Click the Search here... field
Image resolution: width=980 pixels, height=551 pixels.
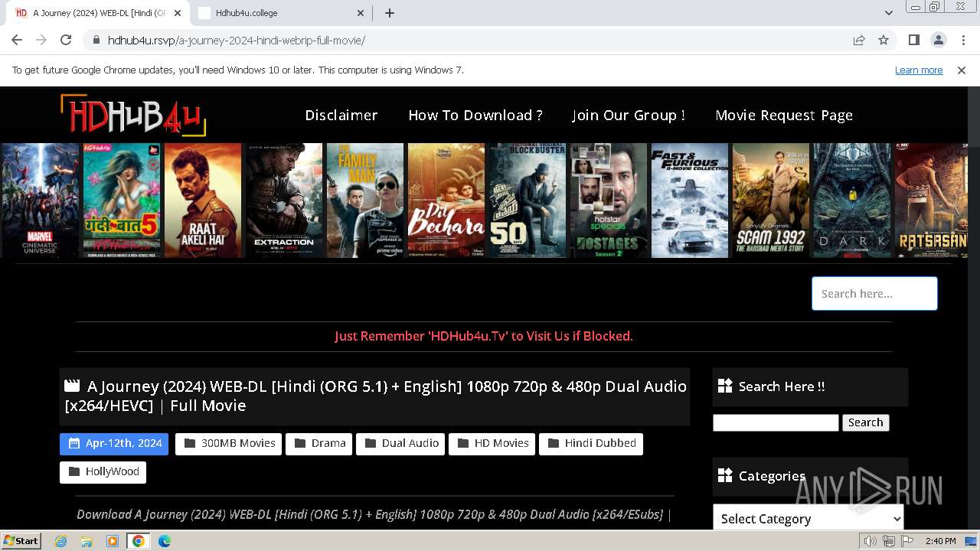coord(874,293)
